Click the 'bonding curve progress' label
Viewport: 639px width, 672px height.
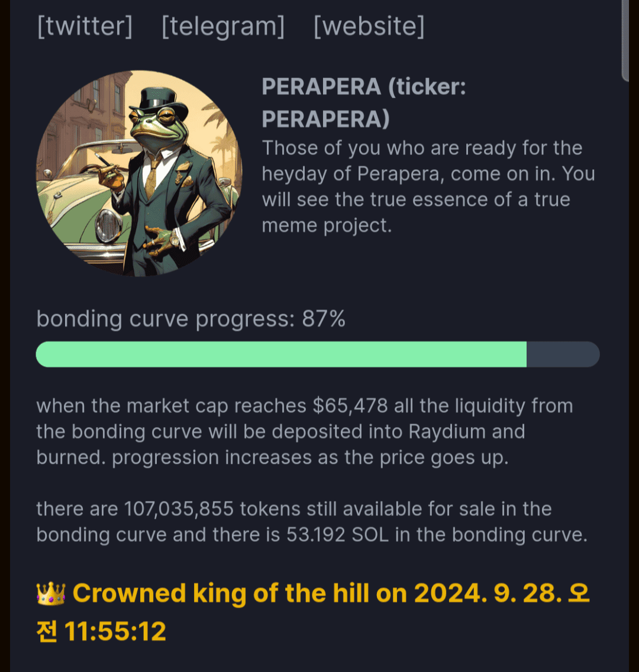click(x=166, y=319)
